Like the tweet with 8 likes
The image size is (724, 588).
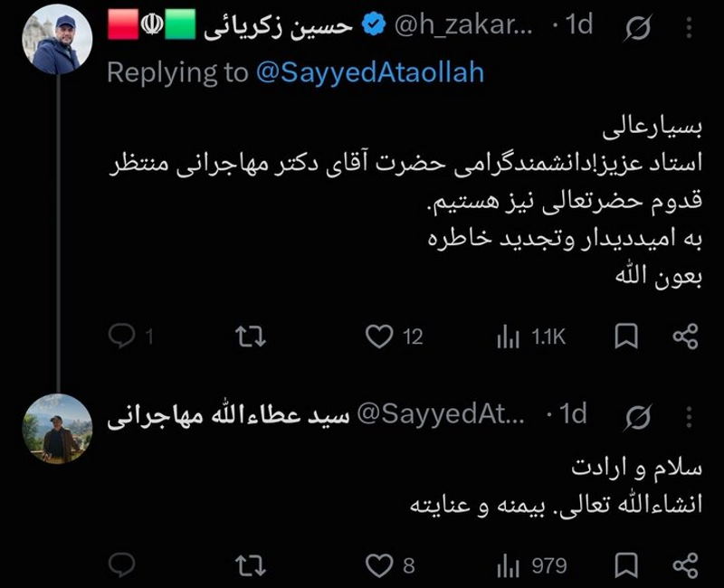coord(379,565)
